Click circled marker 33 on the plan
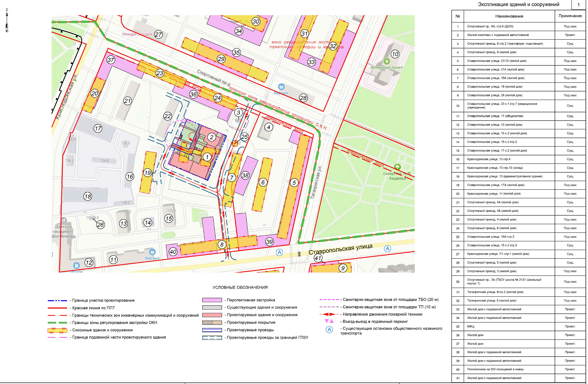This screenshot has height=384, width=588. tap(311, 62)
